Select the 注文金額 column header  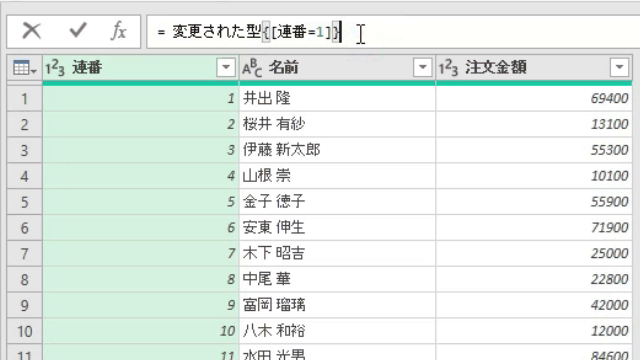[534, 68]
